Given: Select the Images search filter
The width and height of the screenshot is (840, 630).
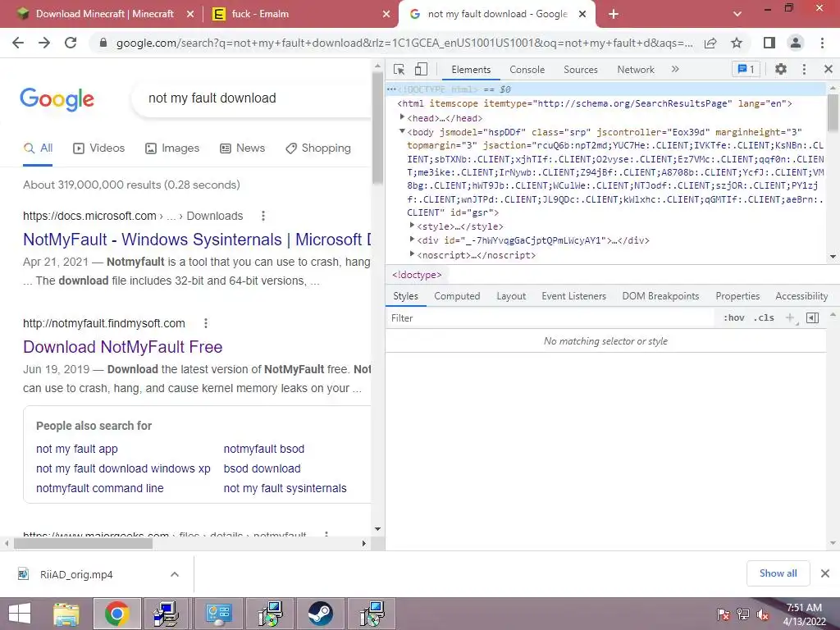Looking at the screenshot, I should pos(172,148).
